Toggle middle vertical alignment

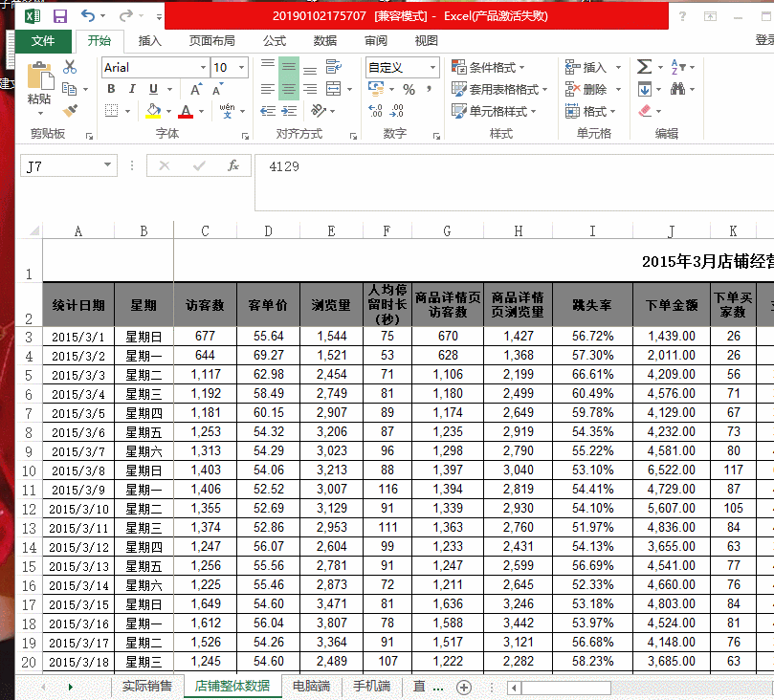click(289, 67)
